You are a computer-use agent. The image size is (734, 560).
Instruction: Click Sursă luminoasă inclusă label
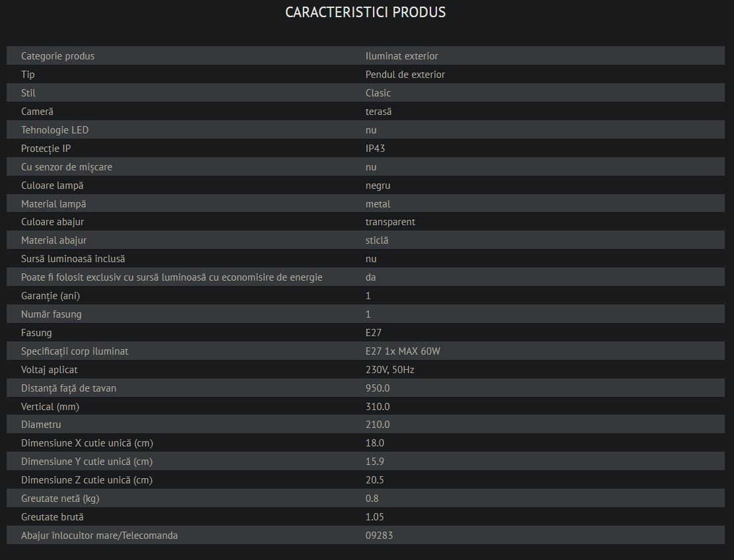[x=73, y=259]
